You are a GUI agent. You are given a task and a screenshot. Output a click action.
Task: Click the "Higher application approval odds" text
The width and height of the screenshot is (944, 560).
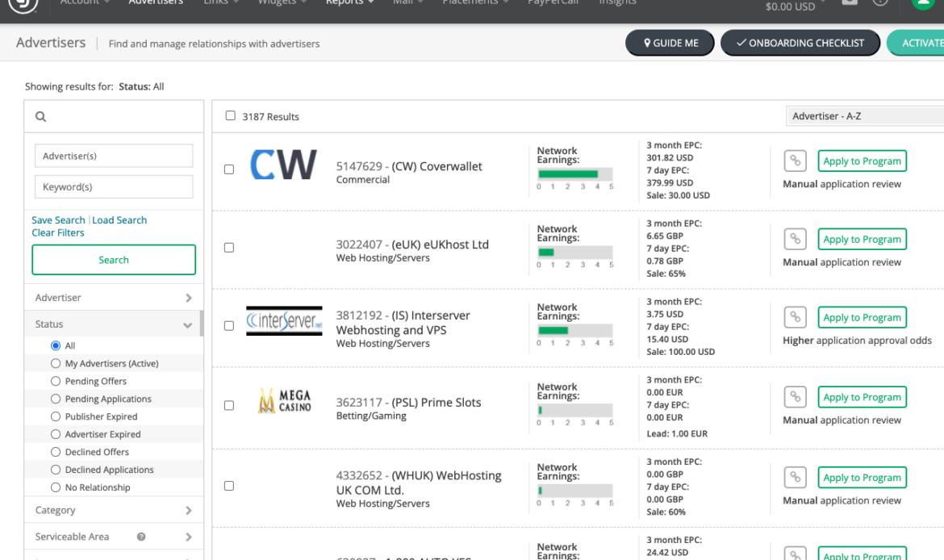pos(858,341)
